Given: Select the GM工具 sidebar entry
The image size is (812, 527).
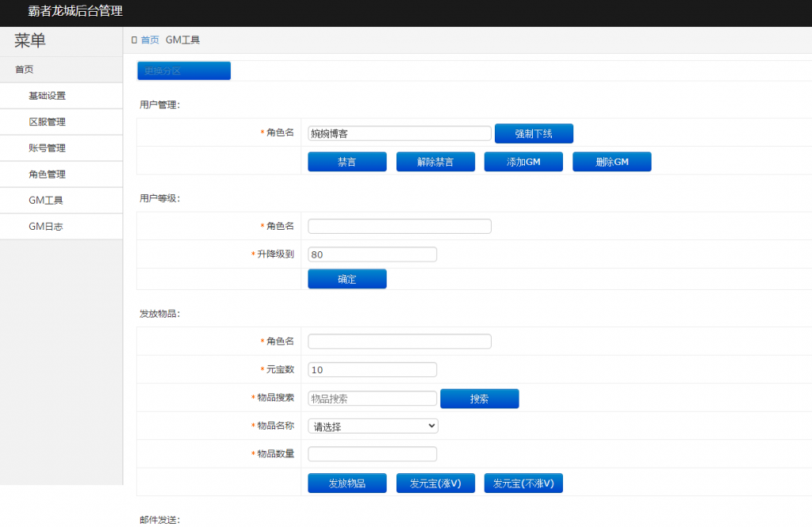Looking at the screenshot, I should click(40, 200).
